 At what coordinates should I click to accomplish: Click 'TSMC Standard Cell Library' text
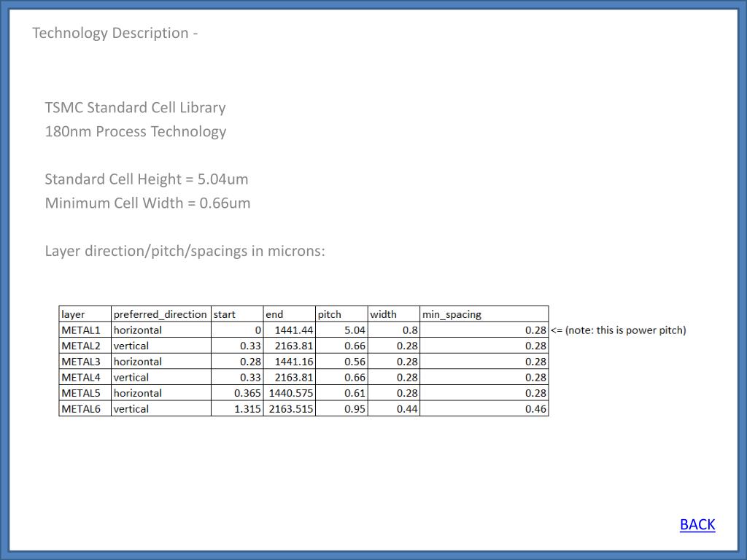[135, 108]
